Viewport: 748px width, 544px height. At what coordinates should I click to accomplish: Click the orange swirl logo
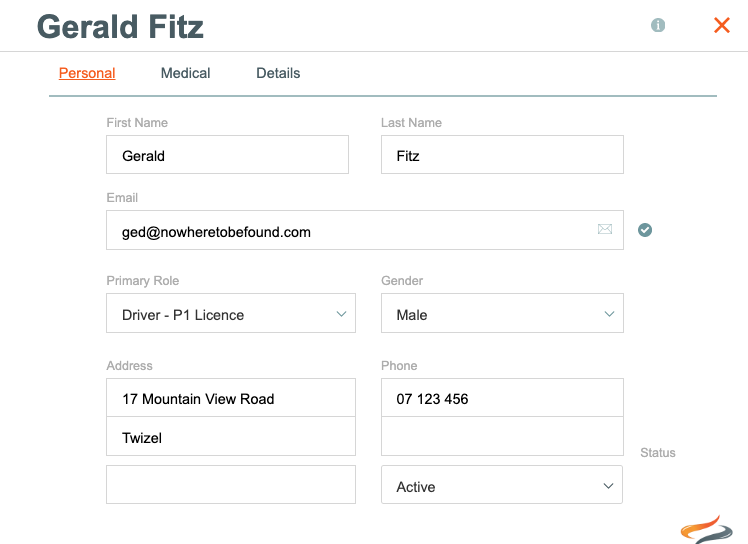coord(706,530)
